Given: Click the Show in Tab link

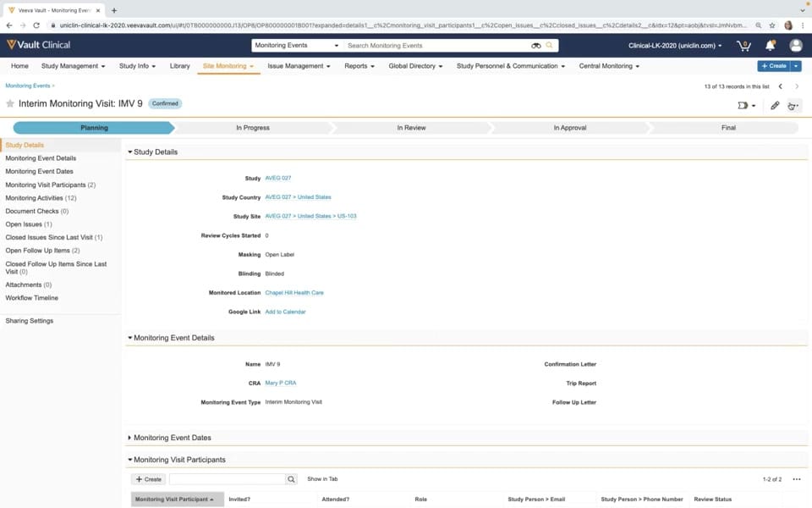Looking at the screenshot, I should point(322,479).
